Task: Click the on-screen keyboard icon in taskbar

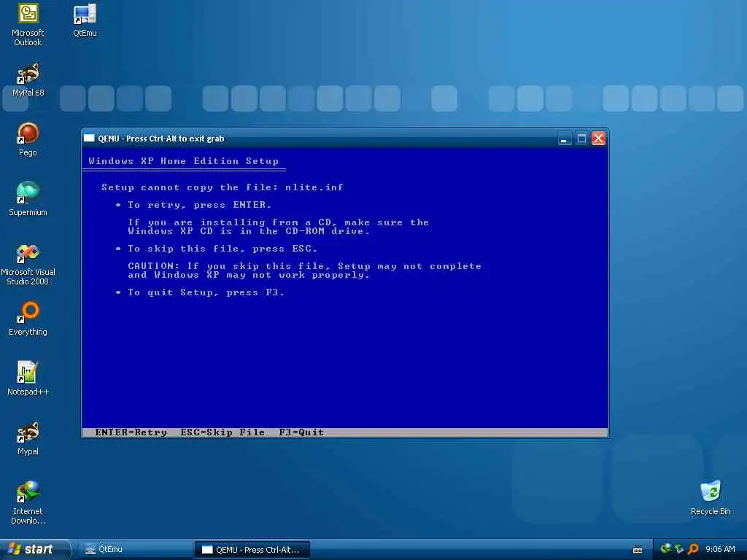Action: tap(638, 550)
